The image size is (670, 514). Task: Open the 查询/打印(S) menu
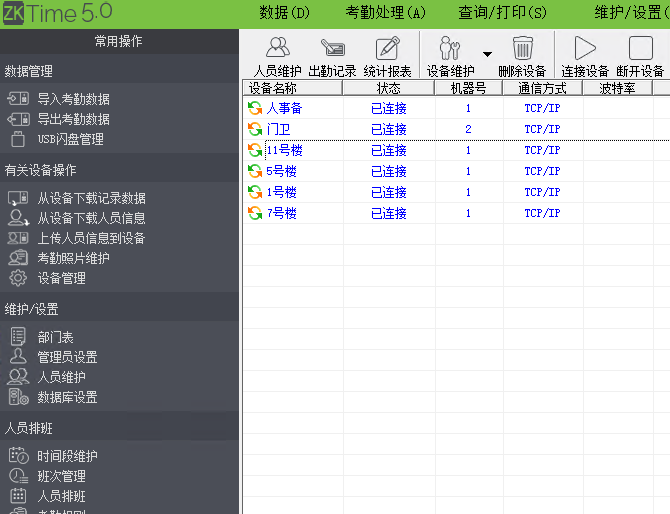[x=502, y=13]
